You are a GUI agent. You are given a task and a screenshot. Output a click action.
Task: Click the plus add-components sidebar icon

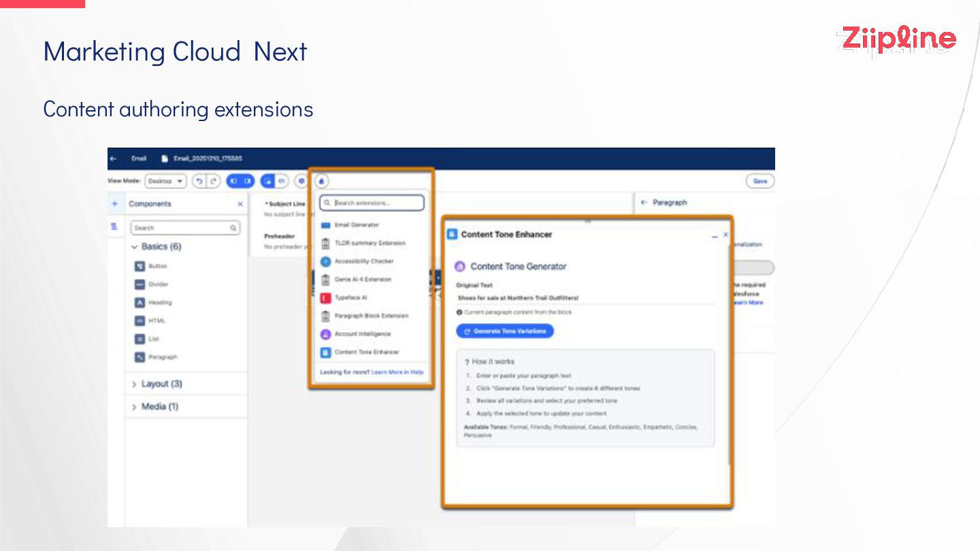114,203
